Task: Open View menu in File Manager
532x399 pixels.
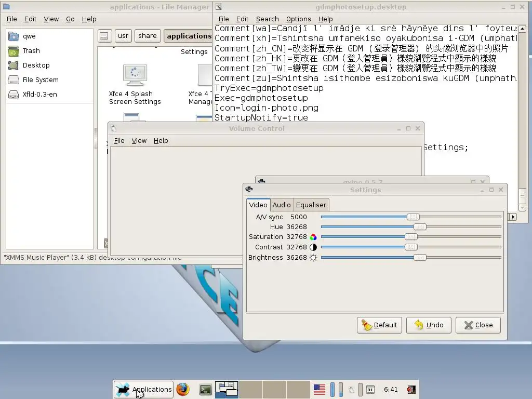Action: (x=51, y=19)
